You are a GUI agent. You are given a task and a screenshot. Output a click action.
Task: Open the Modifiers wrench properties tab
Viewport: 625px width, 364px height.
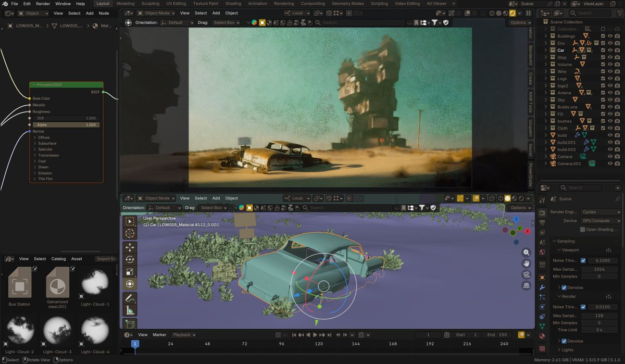[x=542, y=287]
